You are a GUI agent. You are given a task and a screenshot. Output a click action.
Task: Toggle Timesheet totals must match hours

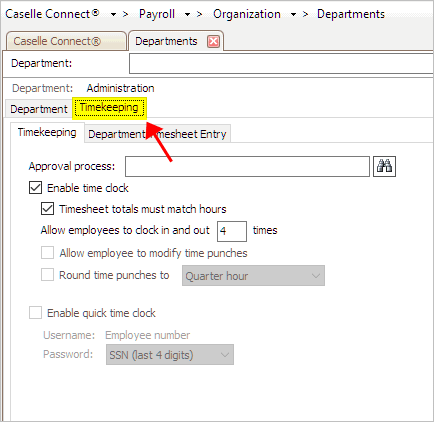pyautogui.click(x=47, y=209)
